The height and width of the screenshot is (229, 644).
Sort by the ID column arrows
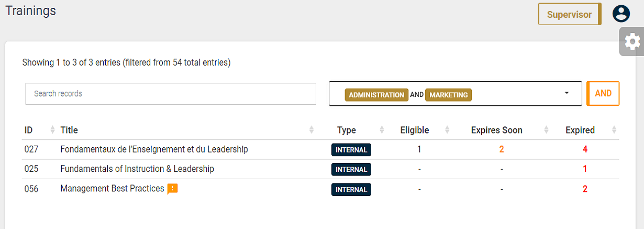coord(52,130)
